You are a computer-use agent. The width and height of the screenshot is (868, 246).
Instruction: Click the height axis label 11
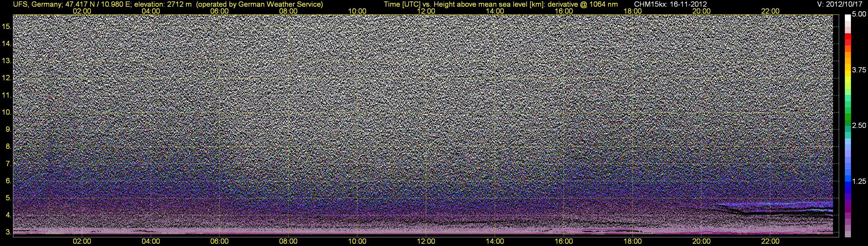coord(7,95)
